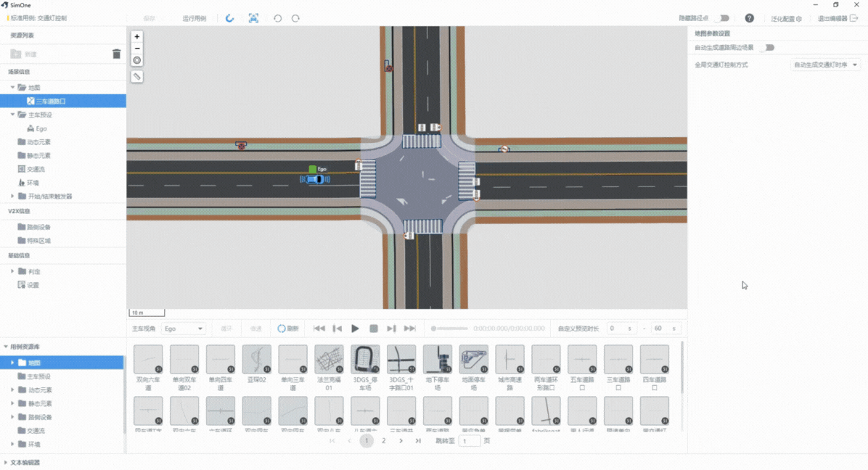Toggle 自动生成道路周边场景 switch

pos(767,48)
